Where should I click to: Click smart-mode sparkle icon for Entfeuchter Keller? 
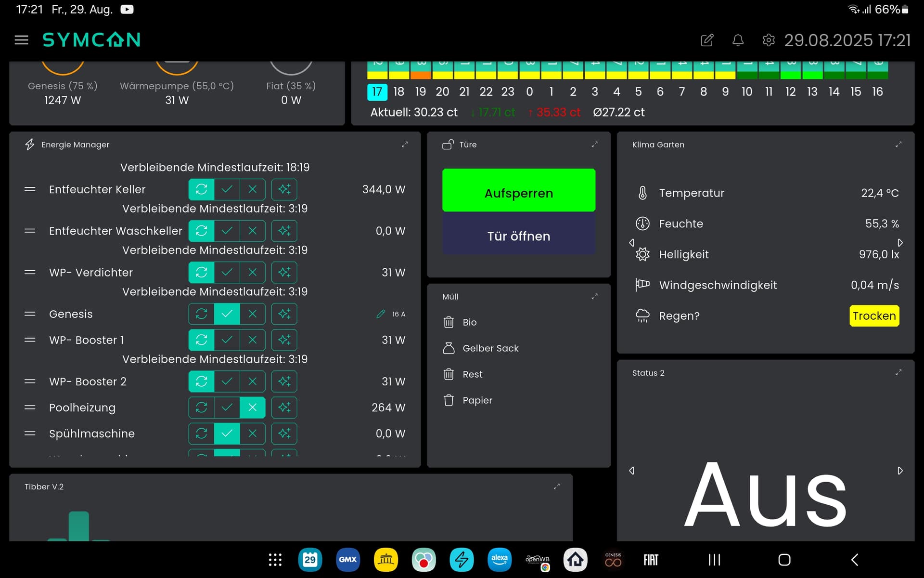pyautogui.click(x=284, y=189)
